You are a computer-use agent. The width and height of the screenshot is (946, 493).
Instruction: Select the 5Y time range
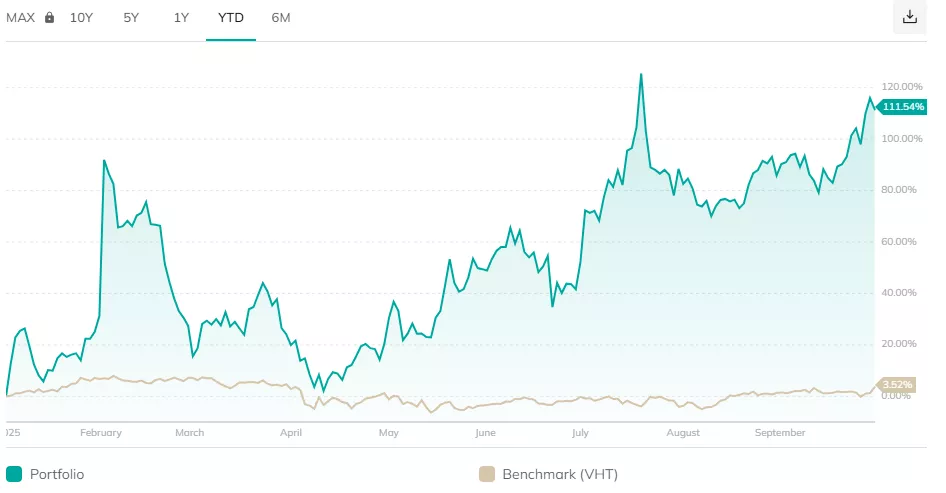click(x=131, y=18)
